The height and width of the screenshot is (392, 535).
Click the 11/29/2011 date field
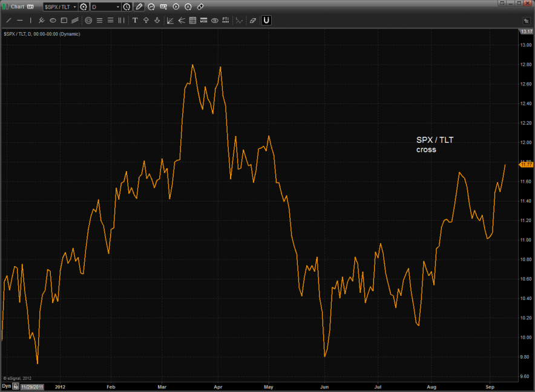pyautogui.click(x=32, y=387)
